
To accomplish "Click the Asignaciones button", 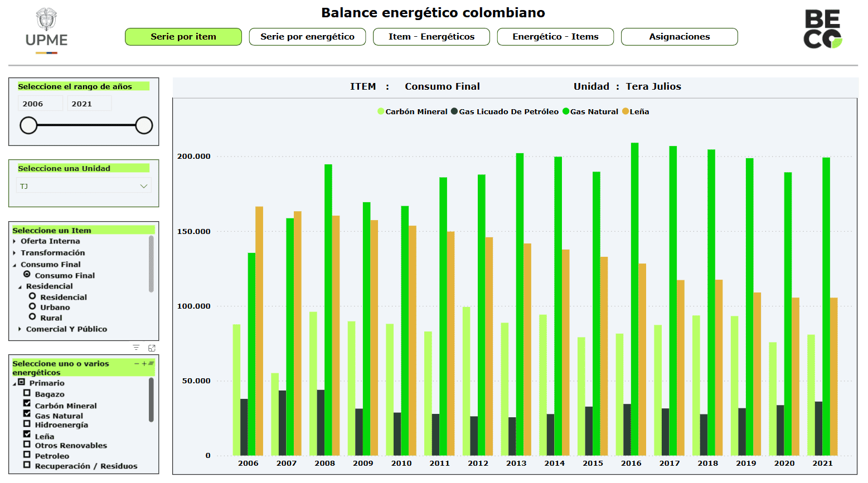I will (x=679, y=37).
